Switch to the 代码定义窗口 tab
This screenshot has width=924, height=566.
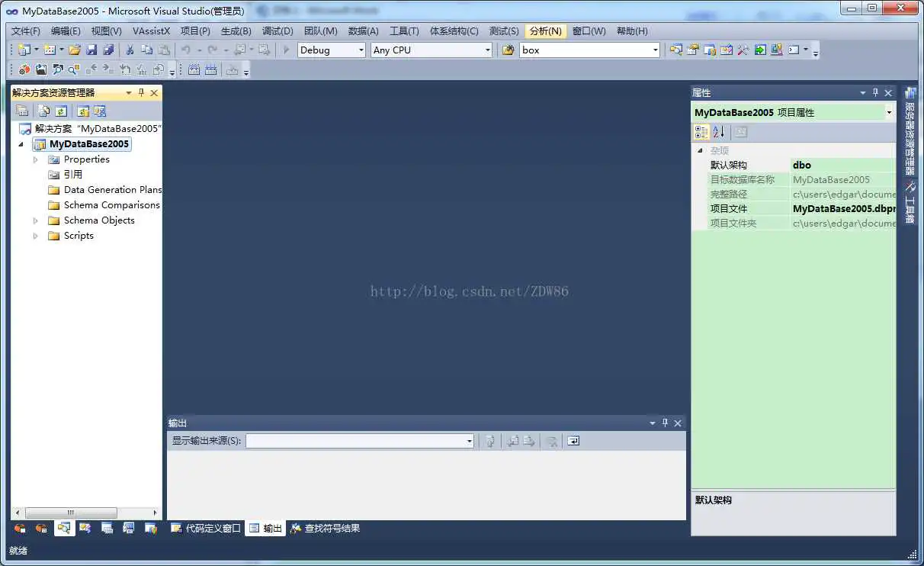pyautogui.click(x=206, y=528)
